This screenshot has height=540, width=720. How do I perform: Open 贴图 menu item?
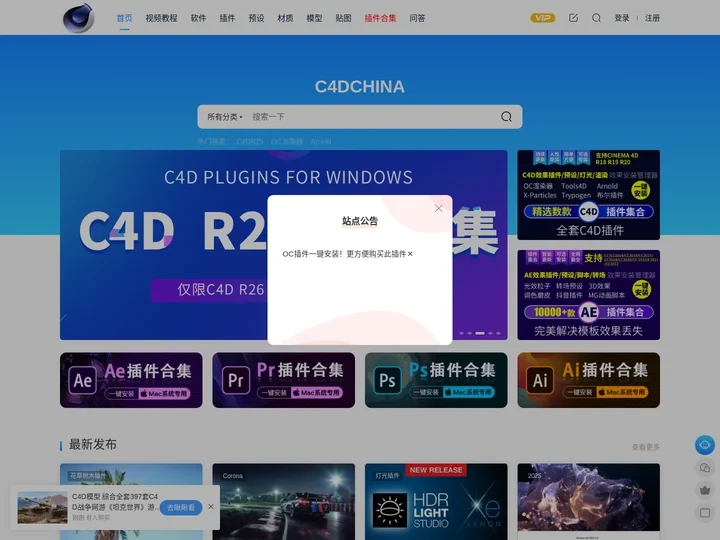[343, 18]
